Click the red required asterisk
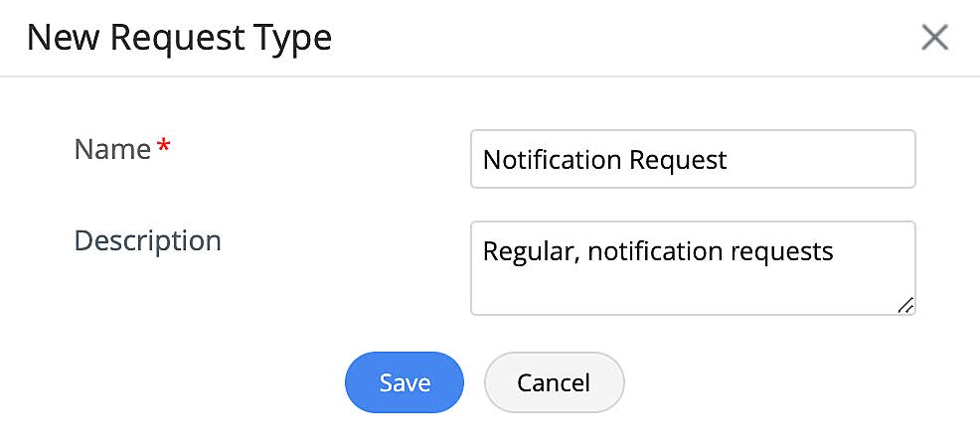This screenshot has width=980, height=445. [164, 149]
